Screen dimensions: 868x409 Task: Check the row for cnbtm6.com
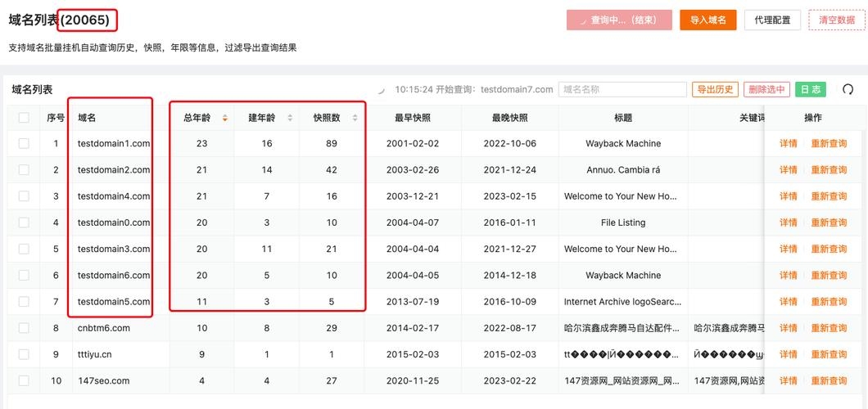click(x=24, y=328)
